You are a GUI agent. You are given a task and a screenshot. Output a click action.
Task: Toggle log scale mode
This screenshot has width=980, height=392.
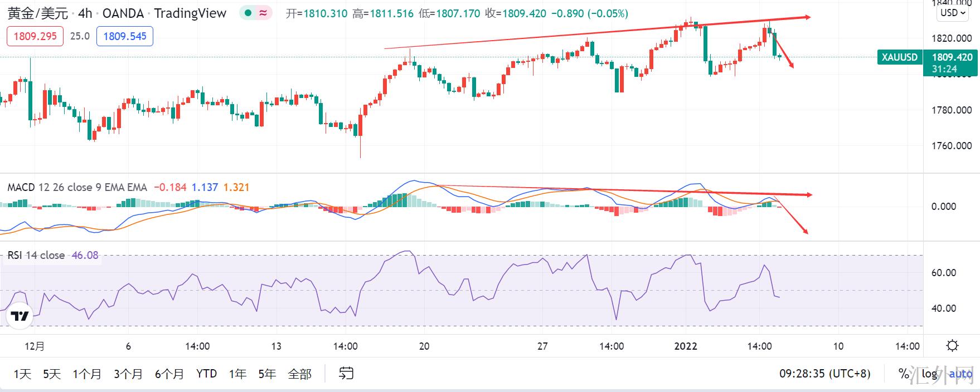click(929, 374)
